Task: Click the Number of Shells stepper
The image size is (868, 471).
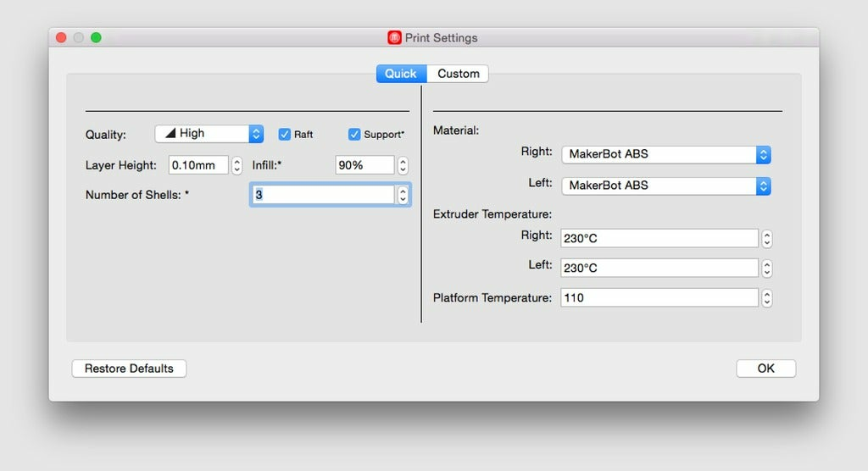Action: (x=403, y=195)
